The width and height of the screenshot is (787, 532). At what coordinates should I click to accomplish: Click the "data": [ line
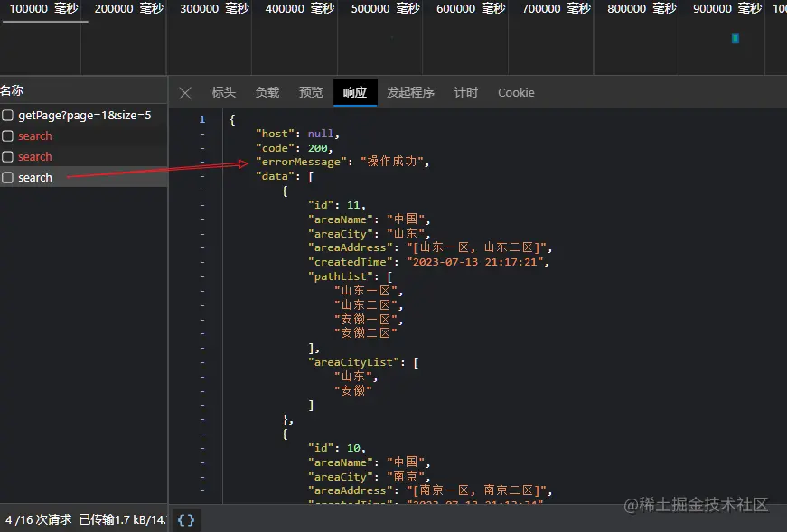285,176
